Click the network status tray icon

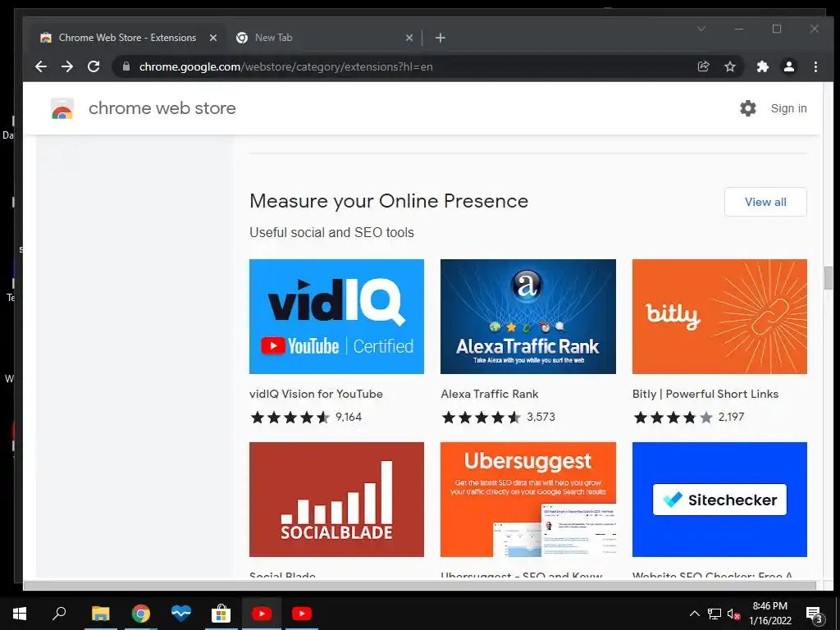pos(714,614)
